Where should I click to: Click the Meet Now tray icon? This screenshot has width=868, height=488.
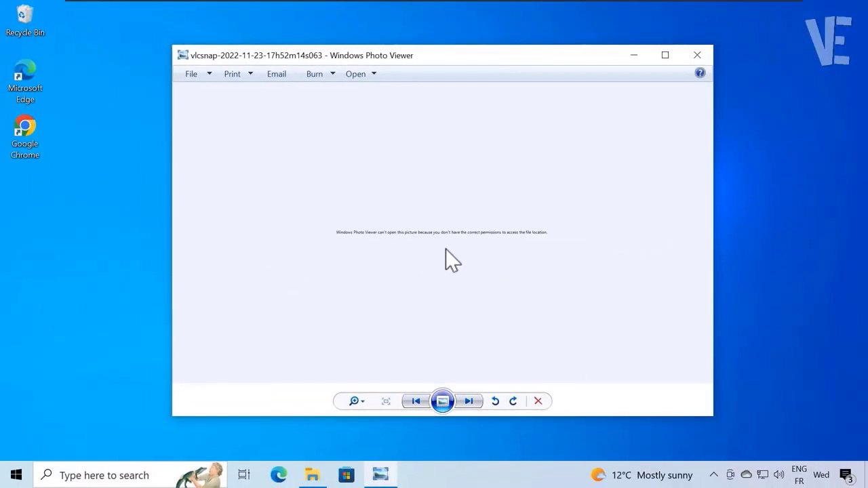pos(730,475)
